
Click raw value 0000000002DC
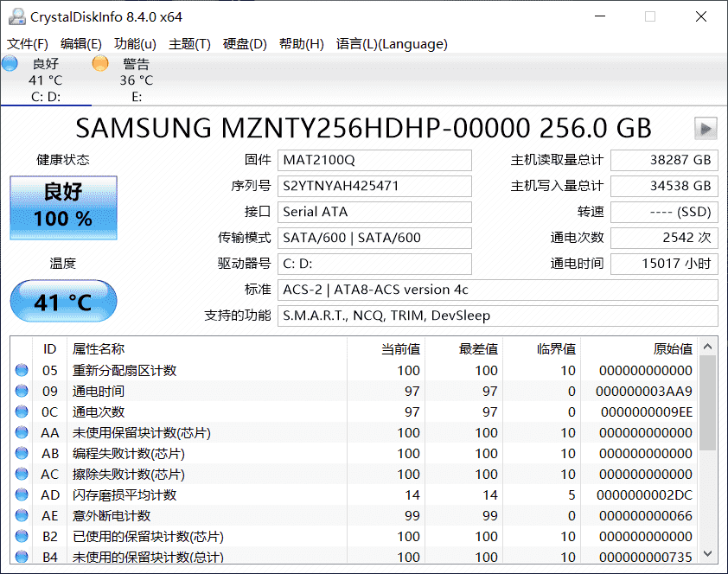[x=644, y=494]
